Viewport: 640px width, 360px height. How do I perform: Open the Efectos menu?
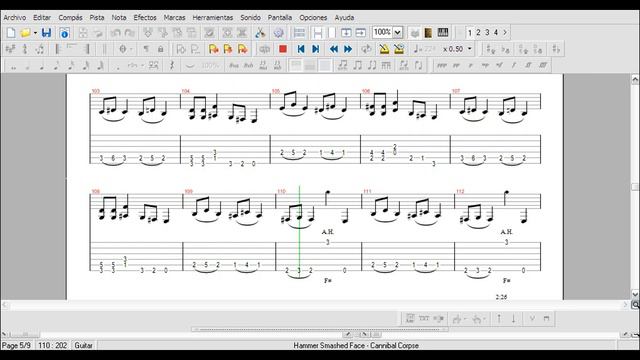145,18
